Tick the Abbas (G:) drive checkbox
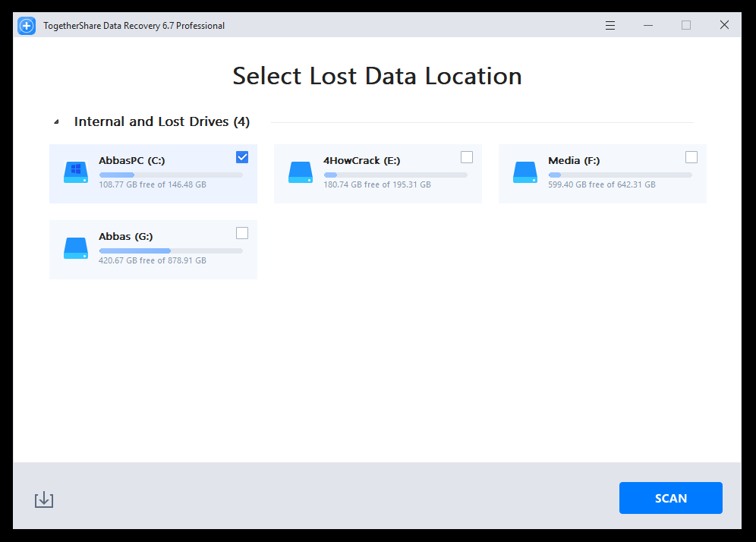This screenshot has height=542, width=756. 242,233
